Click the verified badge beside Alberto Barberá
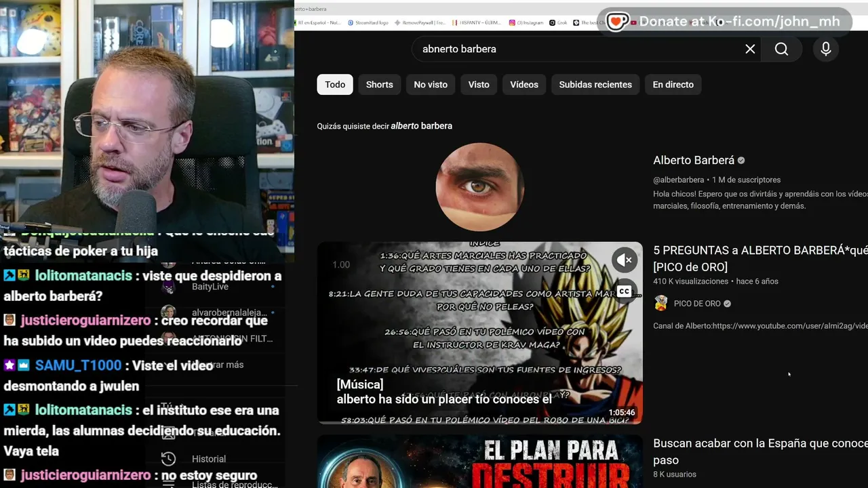The height and width of the screenshot is (488, 868). coord(741,161)
